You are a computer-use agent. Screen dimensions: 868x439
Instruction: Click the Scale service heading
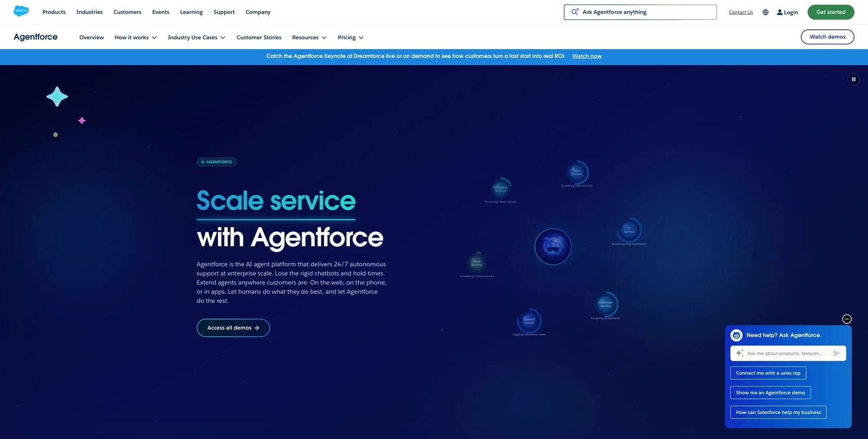pyautogui.click(x=276, y=201)
